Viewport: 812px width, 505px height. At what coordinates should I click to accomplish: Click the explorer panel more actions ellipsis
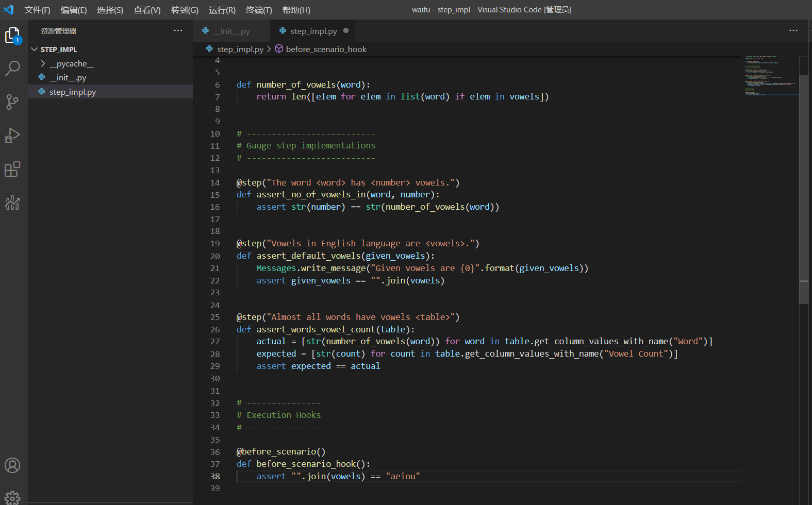(x=178, y=31)
